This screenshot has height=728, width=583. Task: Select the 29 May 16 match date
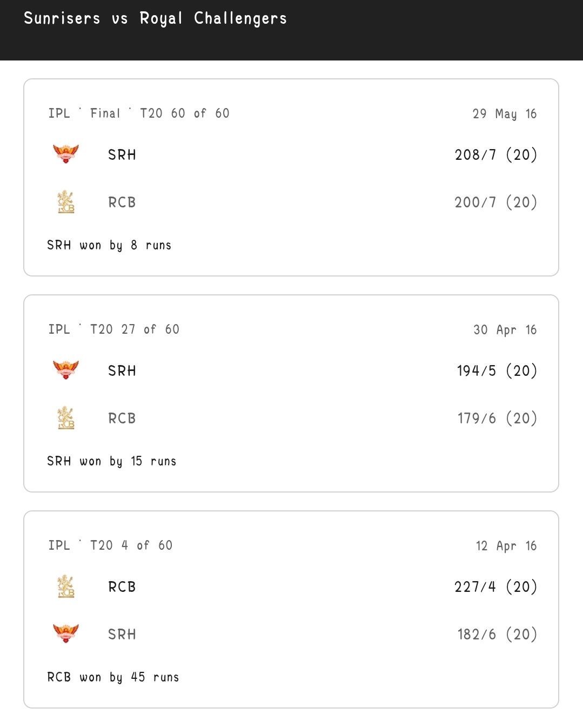pyautogui.click(x=504, y=114)
